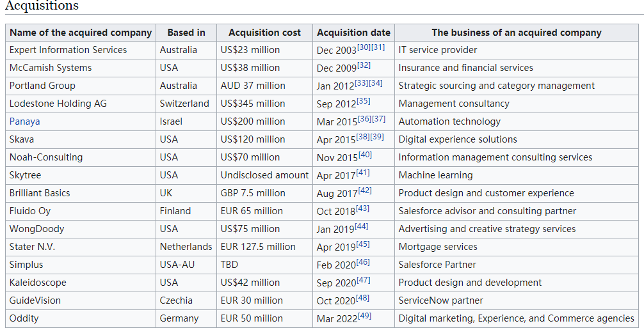Open footnote 44 next to Jan 2019

pos(362,226)
